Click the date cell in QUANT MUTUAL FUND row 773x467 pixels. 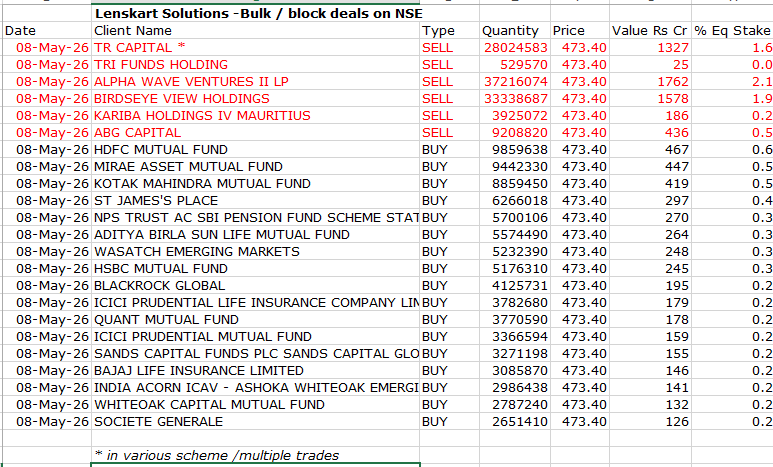point(47,320)
